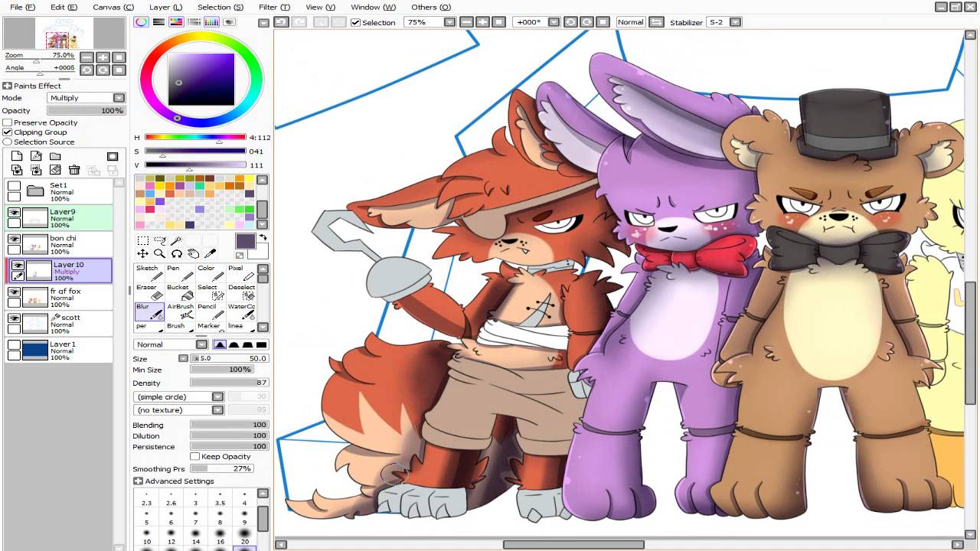Choose the WaterColor brush tool

(x=241, y=311)
